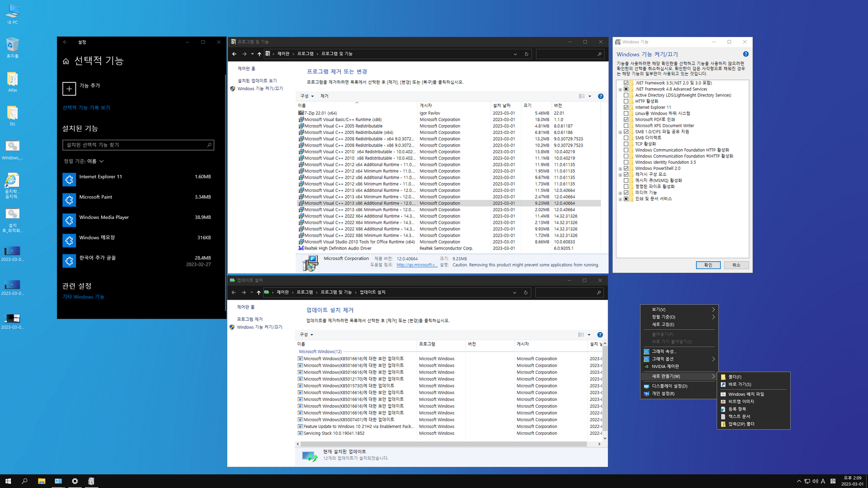The height and width of the screenshot is (488, 868).
Task: Click the view layout icon in 프로그램 및 기능 toolbar
Action: 582,96
